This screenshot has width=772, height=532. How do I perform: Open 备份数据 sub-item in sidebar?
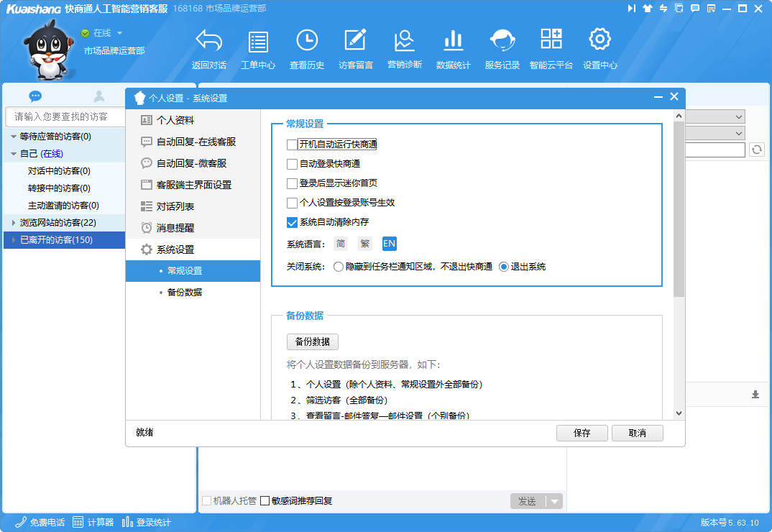(184, 293)
